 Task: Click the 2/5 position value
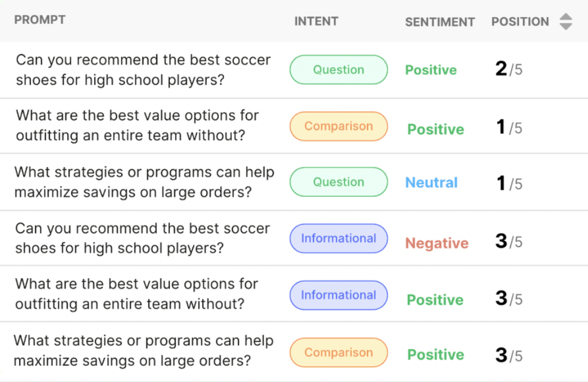coord(509,69)
